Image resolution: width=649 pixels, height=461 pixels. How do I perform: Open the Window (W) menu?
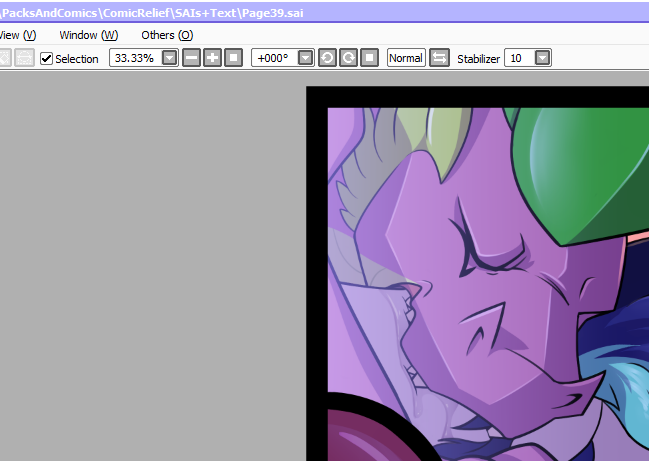[x=89, y=35]
